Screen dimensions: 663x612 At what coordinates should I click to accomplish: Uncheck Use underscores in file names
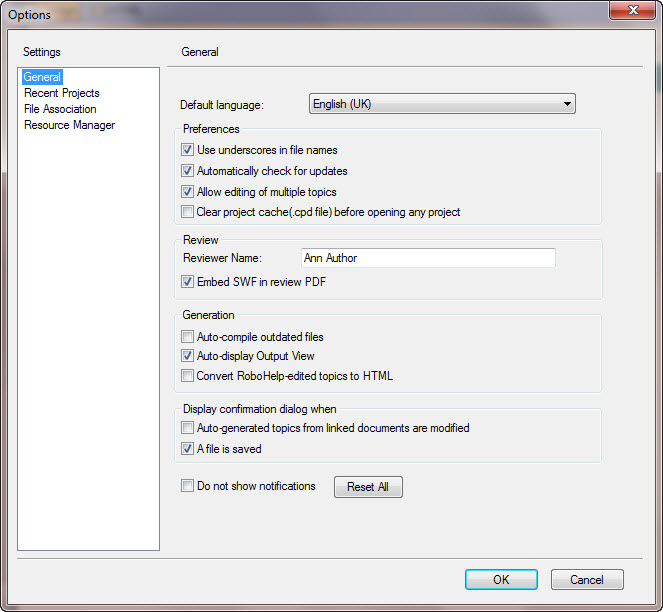pyautogui.click(x=187, y=150)
